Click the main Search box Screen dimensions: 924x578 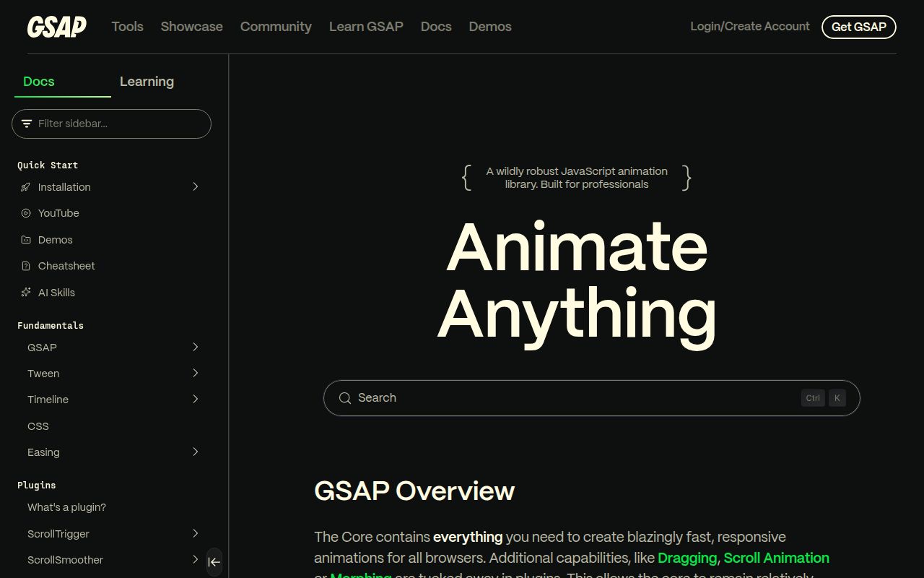(x=592, y=398)
